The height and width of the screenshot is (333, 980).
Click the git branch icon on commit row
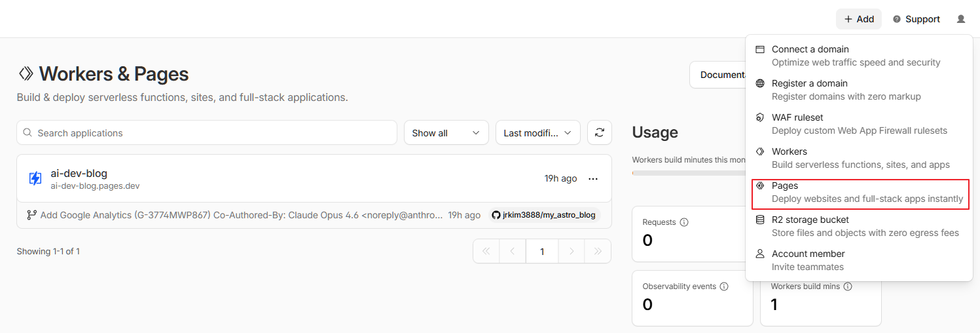[31, 215]
